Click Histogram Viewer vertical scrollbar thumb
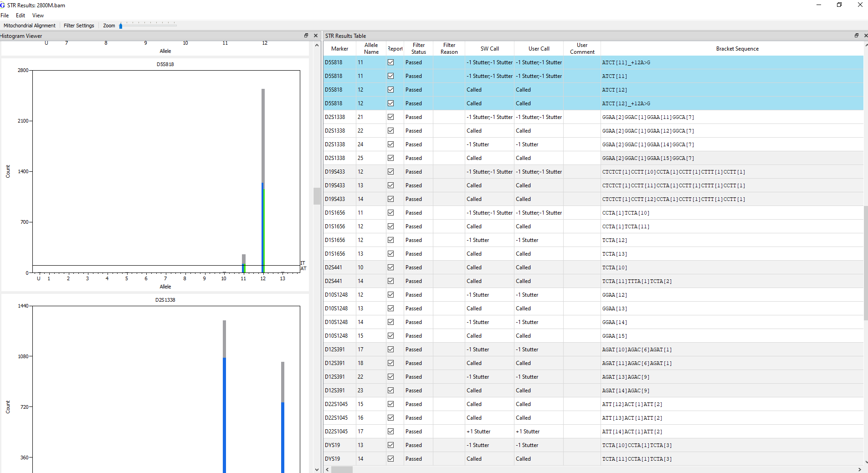This screenshot has height=473, width=868. (x=317, y=196)
